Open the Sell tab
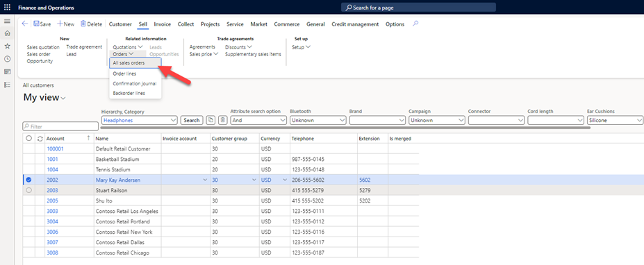 (x=143, y=24)
